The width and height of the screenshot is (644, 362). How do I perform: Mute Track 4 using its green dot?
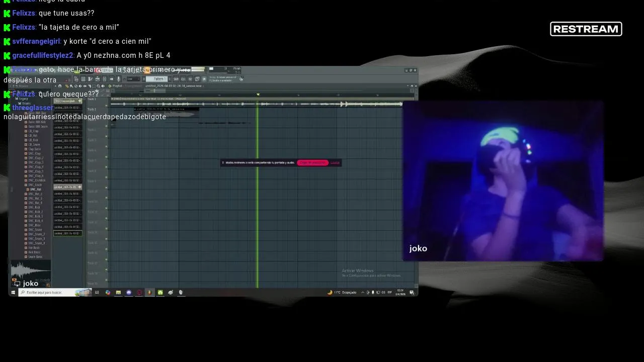[x=106, y=135]
